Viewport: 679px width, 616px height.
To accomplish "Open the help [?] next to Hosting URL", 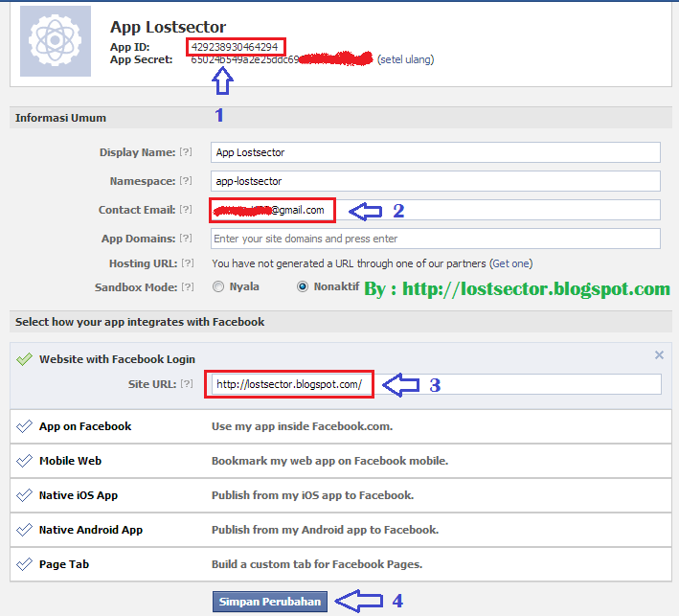I will pyautogui.click(x=188, y=263).
